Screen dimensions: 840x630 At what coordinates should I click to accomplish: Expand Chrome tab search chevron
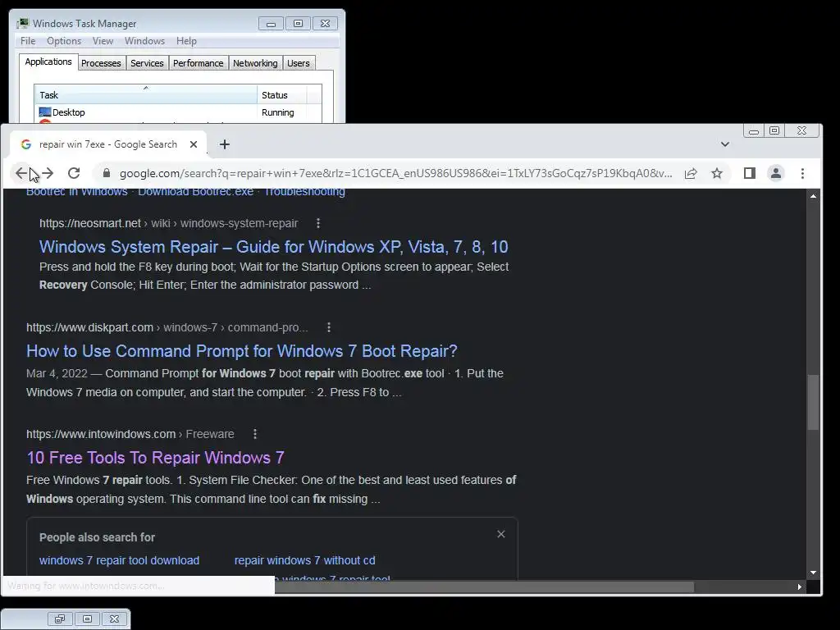click(x=725, y=144)
